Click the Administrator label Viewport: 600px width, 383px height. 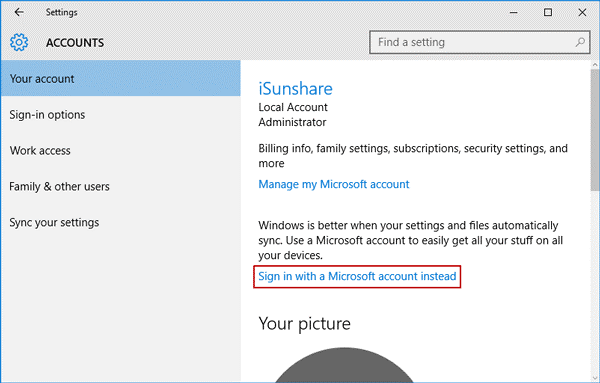(292, 122)
